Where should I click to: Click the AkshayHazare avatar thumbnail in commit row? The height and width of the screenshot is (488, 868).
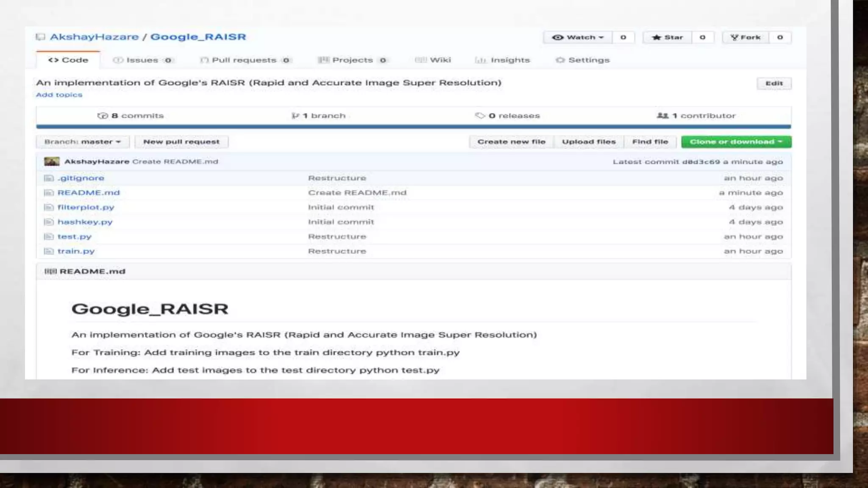pos(52,161)
